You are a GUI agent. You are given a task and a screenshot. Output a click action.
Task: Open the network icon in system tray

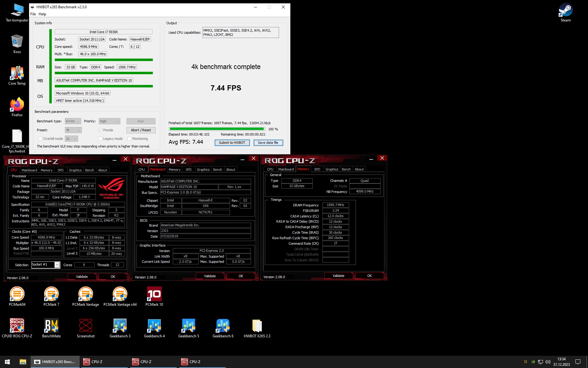click(x=540, y=362)
